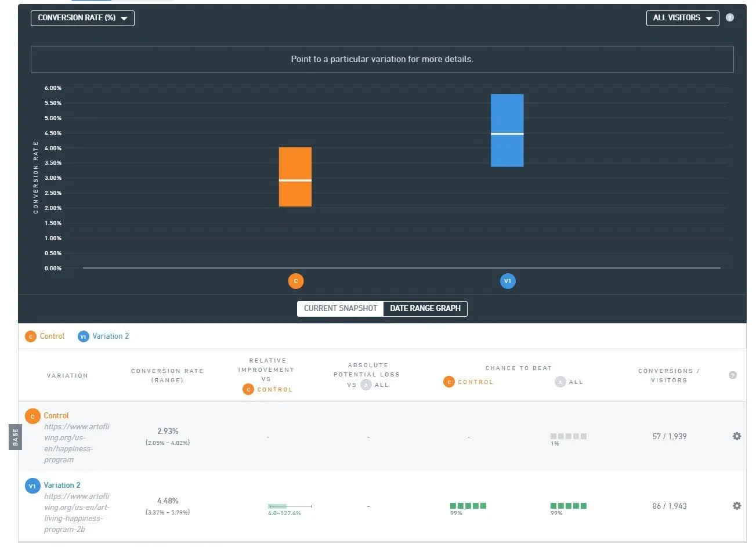Click the Variation column header
Image resolution: width=756 pixels, height=547 pixels.
[67, 376]
